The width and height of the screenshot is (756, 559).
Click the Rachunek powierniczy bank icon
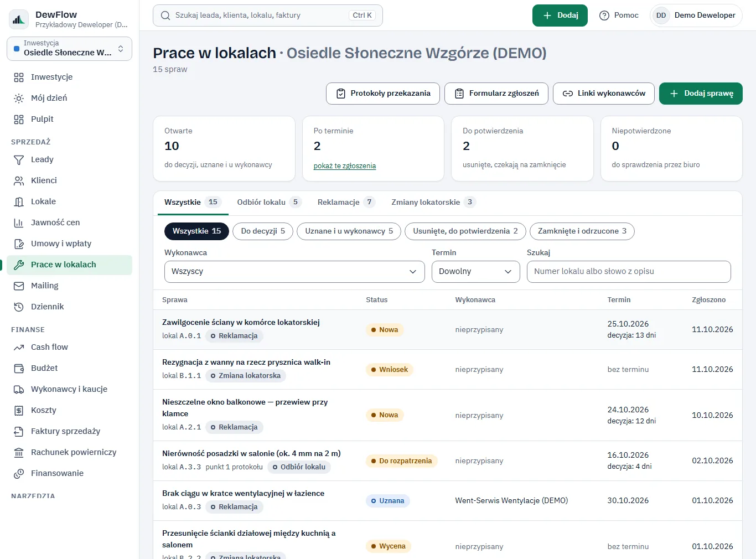pos(19,452)
